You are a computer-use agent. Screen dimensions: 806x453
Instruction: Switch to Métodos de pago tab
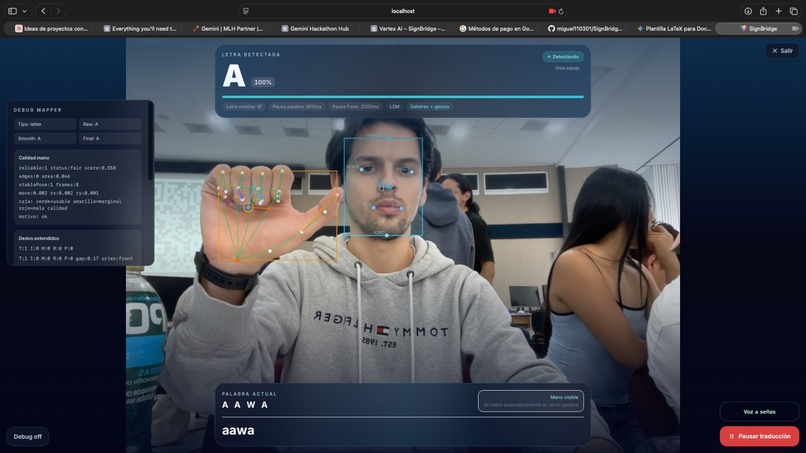(x=497, y=29)
